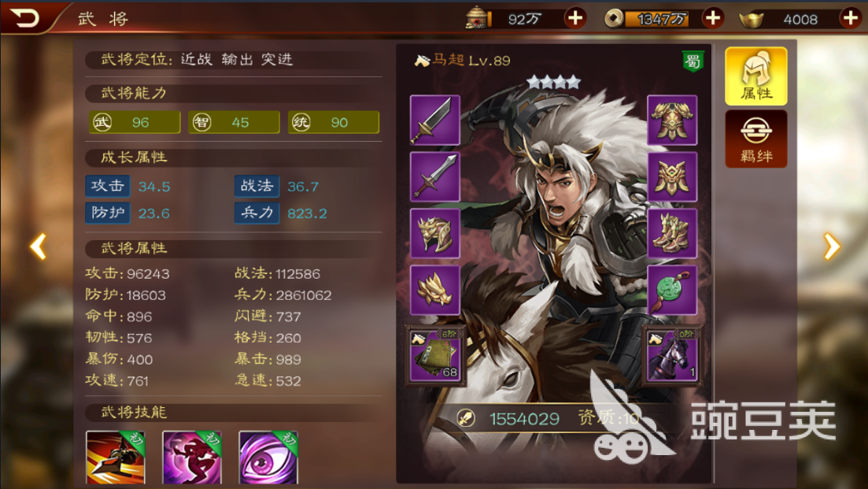This screenshot has height=489, width=868.
Task: Open the chest armor equipment slot
Action: pos(672,120)
